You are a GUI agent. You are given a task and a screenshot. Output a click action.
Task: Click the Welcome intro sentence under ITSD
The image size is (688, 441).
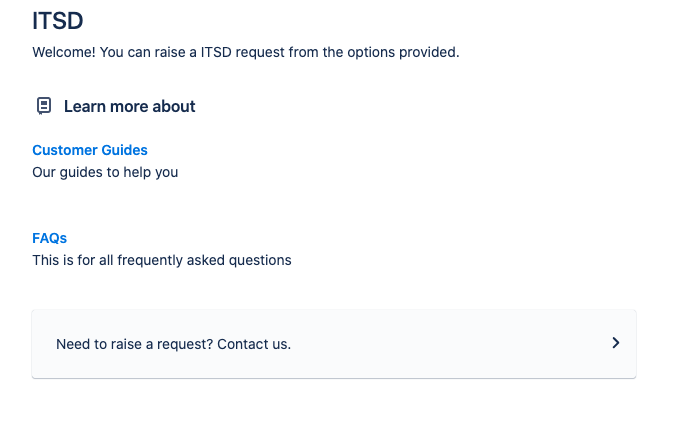246,52
